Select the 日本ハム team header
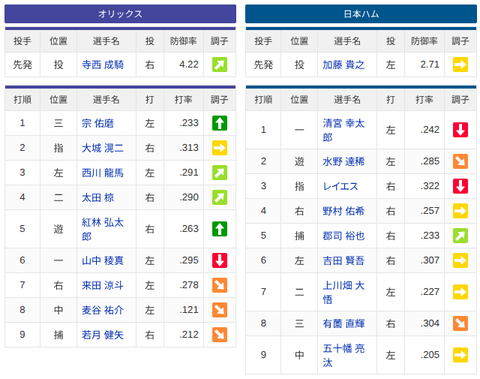The height and width of the screenshot is (379, 480). (x=361, y=14)
